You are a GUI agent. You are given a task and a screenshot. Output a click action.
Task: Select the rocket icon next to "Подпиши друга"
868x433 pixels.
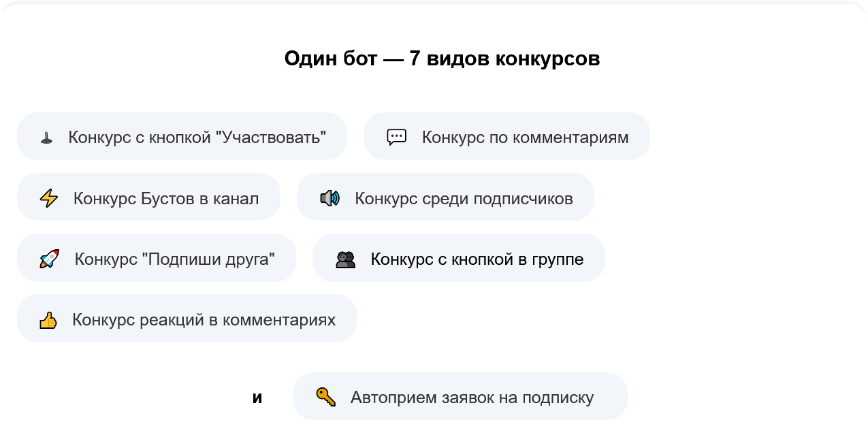tap(48, 257)
